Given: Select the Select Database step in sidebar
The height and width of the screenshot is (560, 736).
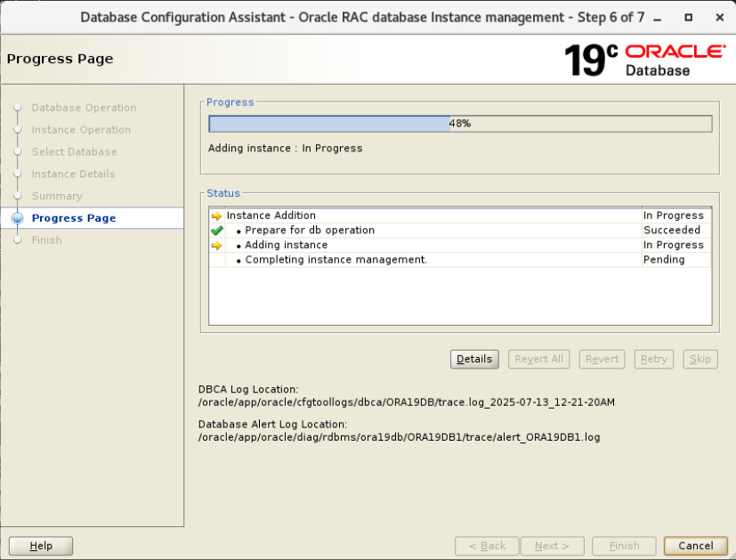Looking at the screenshot, I should pos(74,152).
